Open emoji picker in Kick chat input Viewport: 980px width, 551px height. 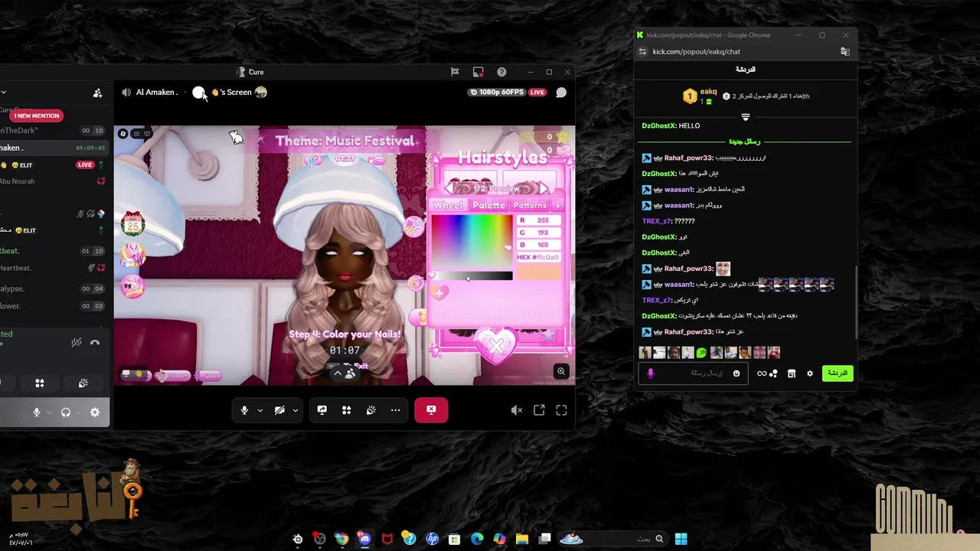(737, 373)
